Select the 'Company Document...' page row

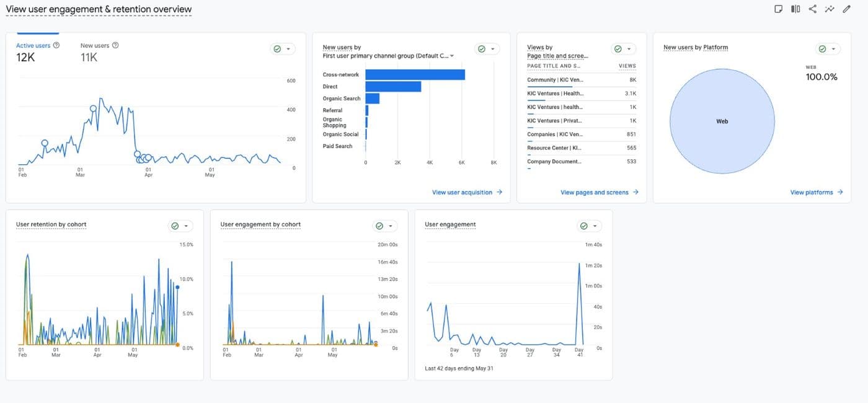pos(582,163)
